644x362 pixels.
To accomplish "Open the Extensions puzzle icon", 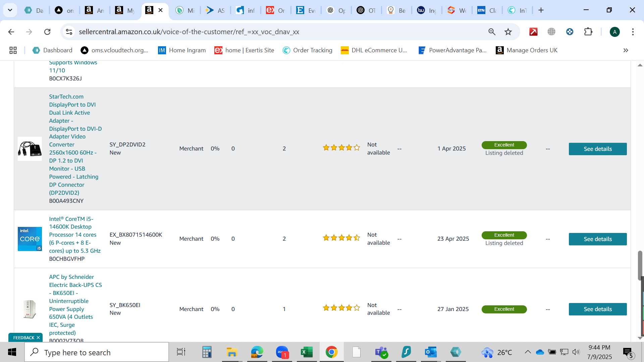I will [588, 32].
